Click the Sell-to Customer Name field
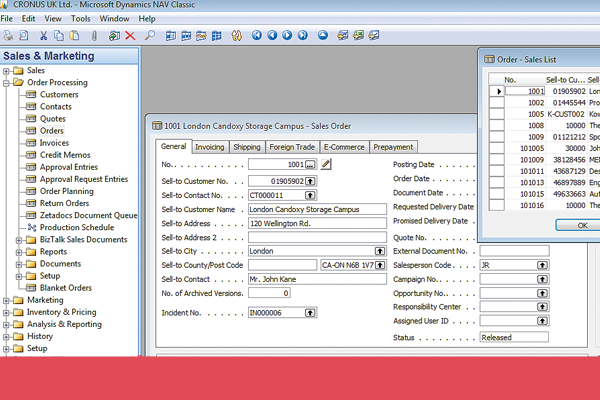 pyautogui.click(x=317, y=209)
